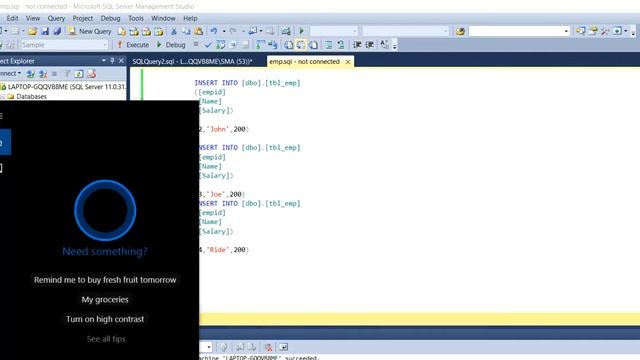Click the Copy icon in toolbar
Viewport: 640px width, 360px height.
[x=186, y=31]
